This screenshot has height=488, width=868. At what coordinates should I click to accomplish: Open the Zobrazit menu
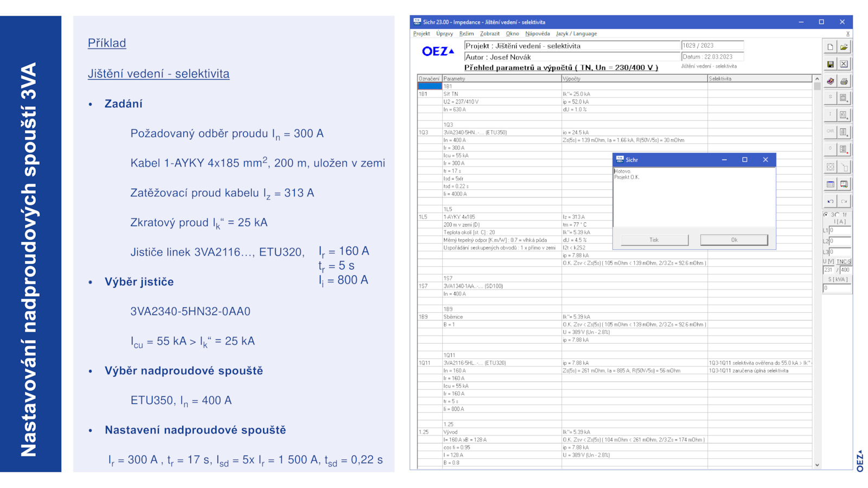(489, 34)
